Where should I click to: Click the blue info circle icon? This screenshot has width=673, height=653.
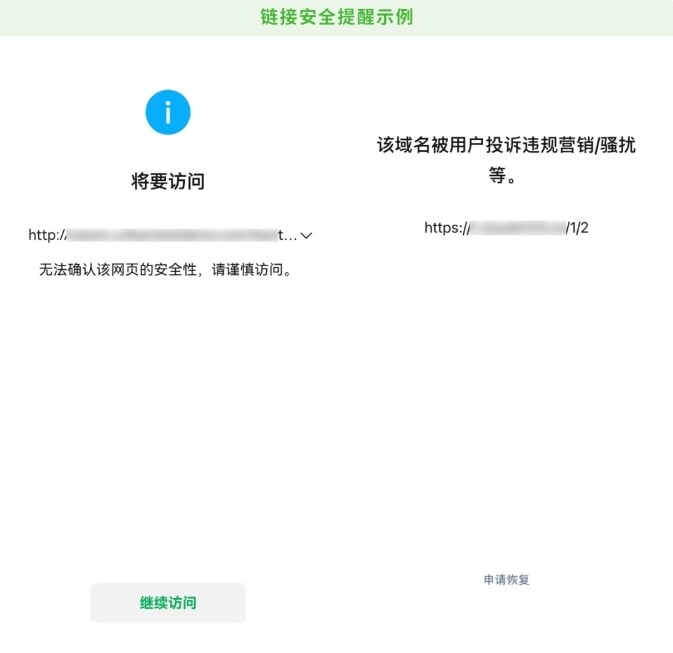coord(168,112)
